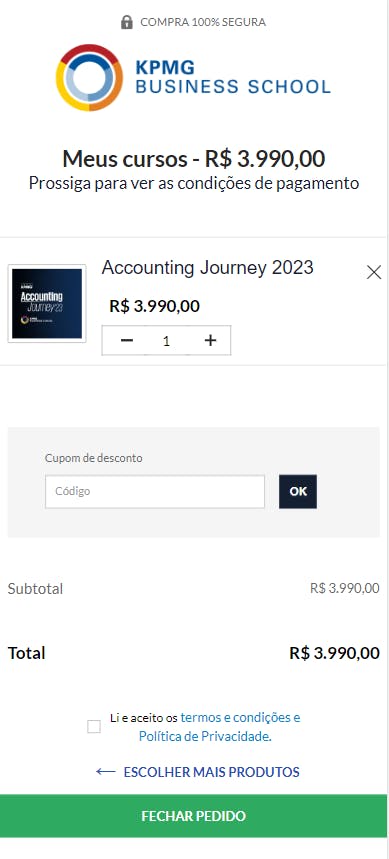Click the green Fechar Pedido button
The height and width of the screenshot is (859, 389).
[193, 816]
